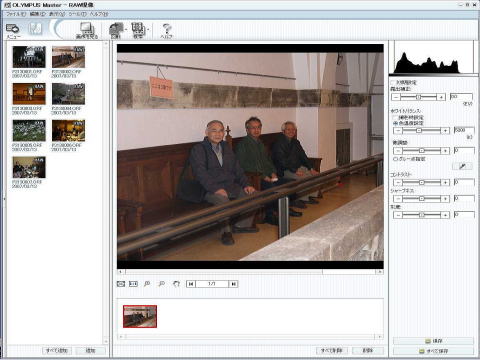The image size is (480, 360).
Task: Open the メニュー (Menu) toolbar icon
Action: tap(13, 31)
